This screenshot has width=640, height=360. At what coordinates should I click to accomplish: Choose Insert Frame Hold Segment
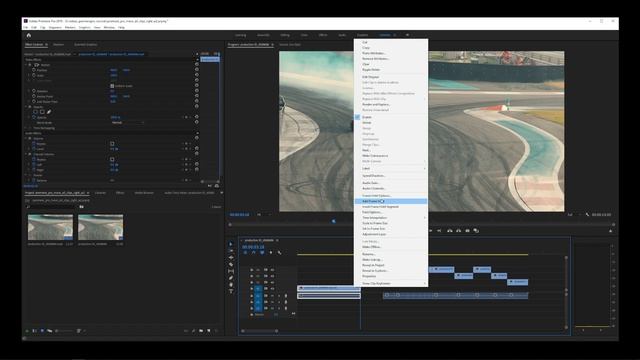coord(391,207)
